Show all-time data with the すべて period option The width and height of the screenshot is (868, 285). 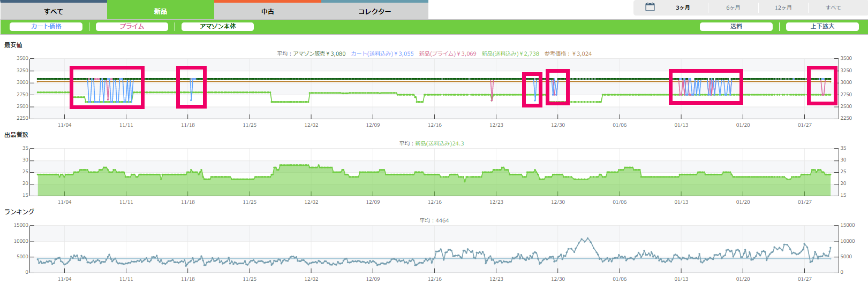coord(833,7)
